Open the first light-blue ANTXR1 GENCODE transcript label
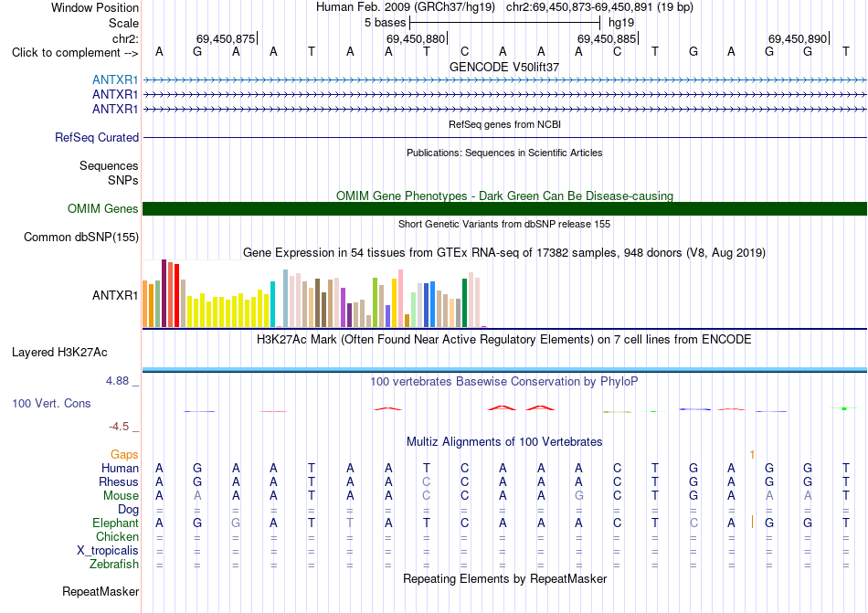868x613 pixels. tap(115, 79)
